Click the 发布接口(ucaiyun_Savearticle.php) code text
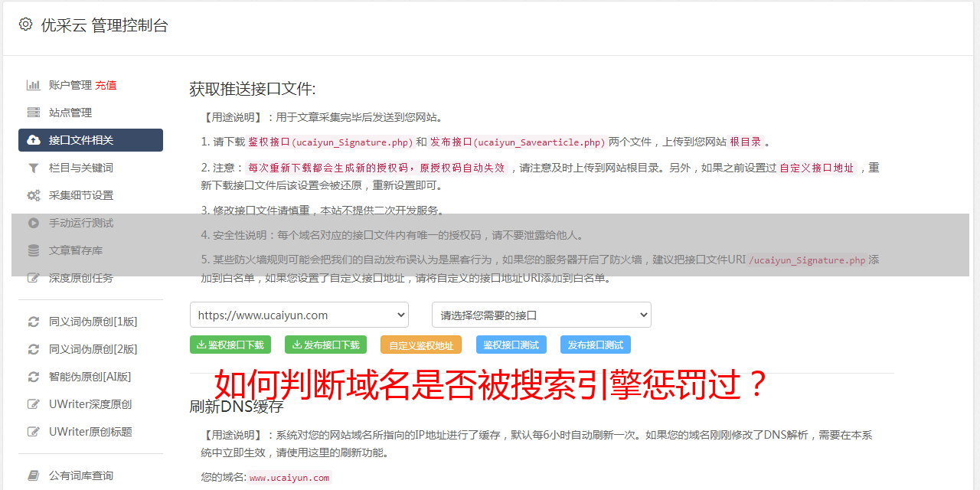The width and height of the screenshot is (980, 490). point(518,142)
